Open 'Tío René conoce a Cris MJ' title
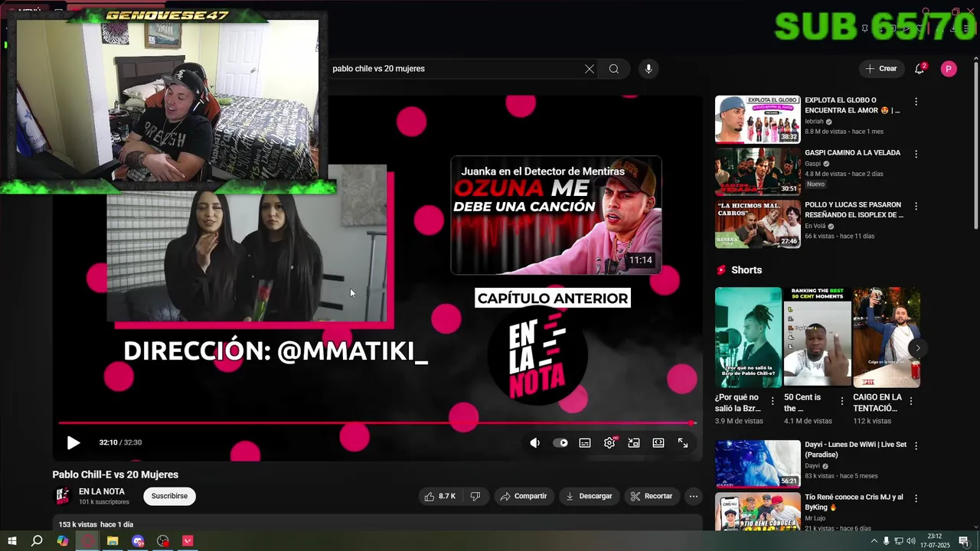The width and height of the screenshot is (980, 551). click(854, 502)
